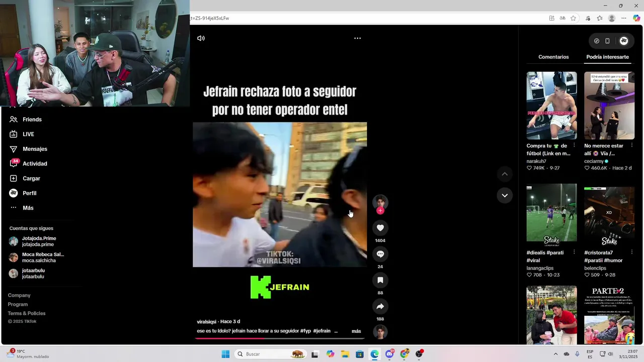Image resolution: width=644 pixels, height=362 pixels.
Task: Like the video with the heart icon
Action: point(380,228)
